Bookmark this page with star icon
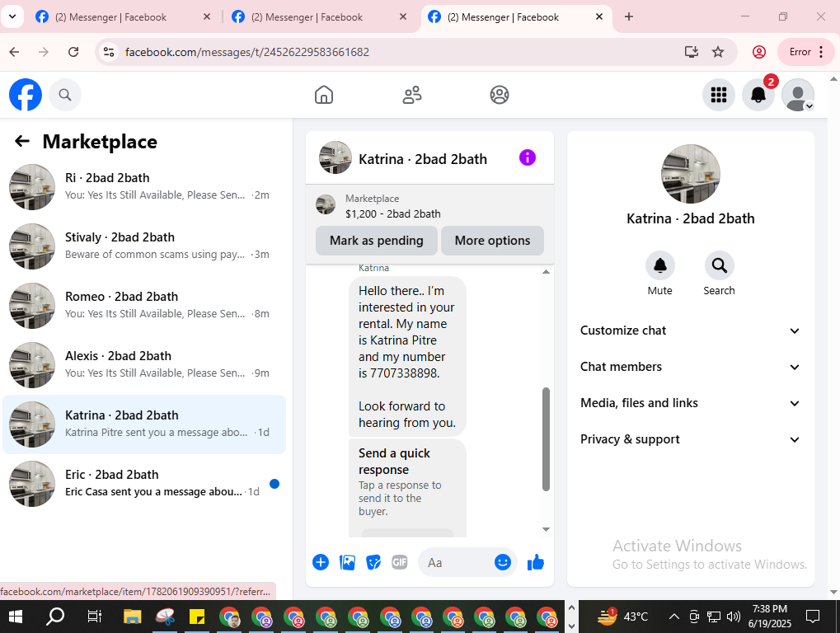 click(x=718, y=52)
